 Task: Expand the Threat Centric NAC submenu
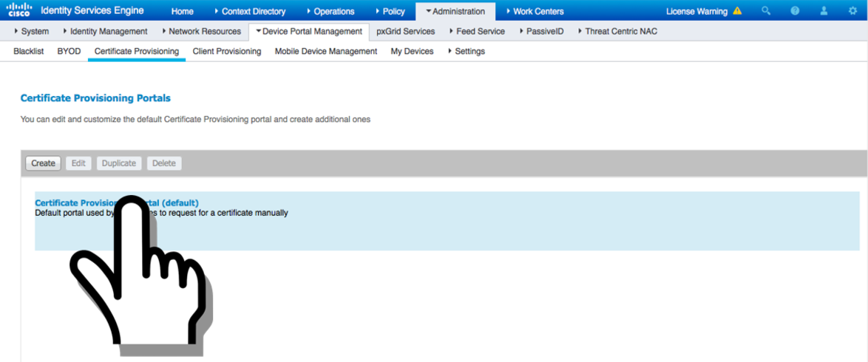pyautogui.click(x=618, y=32)
